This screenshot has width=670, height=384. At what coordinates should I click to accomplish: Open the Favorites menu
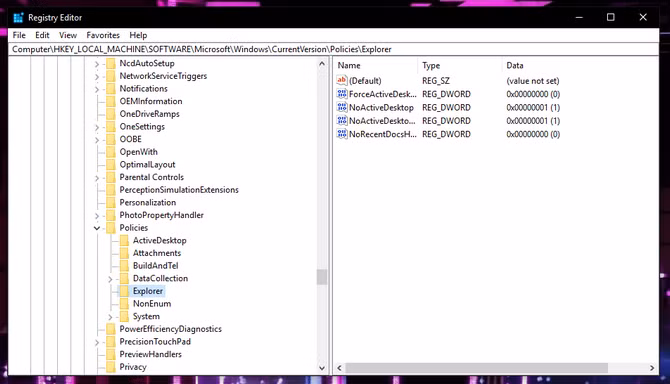[103, 35]
